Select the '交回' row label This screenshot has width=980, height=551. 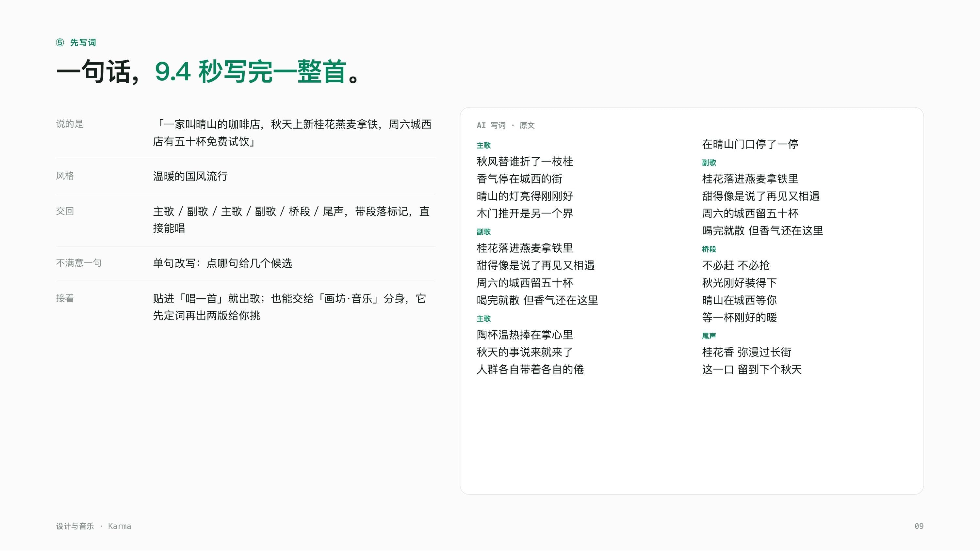65,211
